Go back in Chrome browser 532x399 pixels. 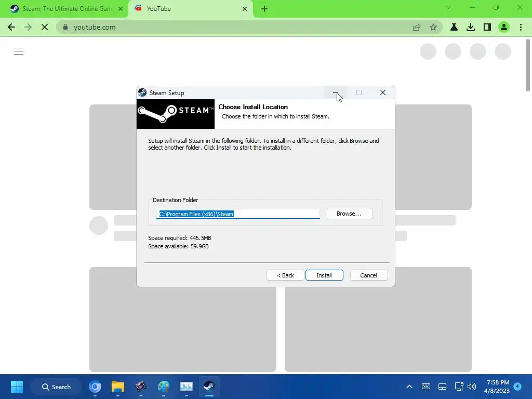(11, 27)
